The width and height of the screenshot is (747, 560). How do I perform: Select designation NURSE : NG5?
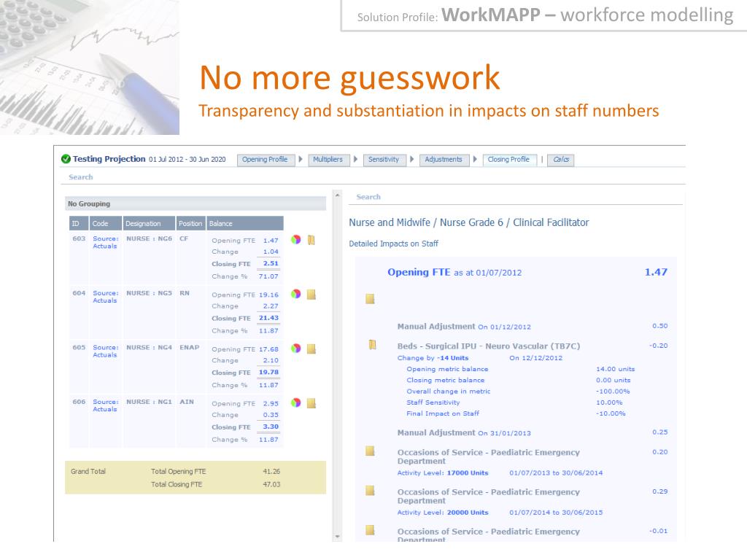[x=149, y=293]
